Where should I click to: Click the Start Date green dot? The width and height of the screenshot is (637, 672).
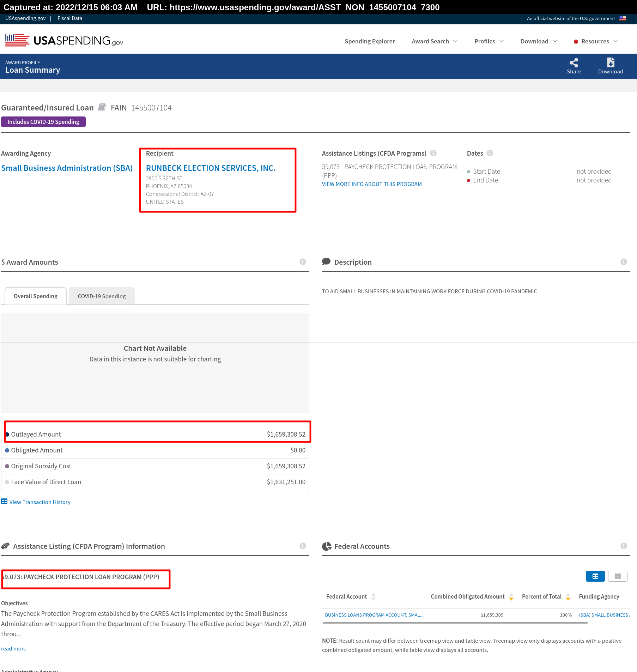pos(468,172)
